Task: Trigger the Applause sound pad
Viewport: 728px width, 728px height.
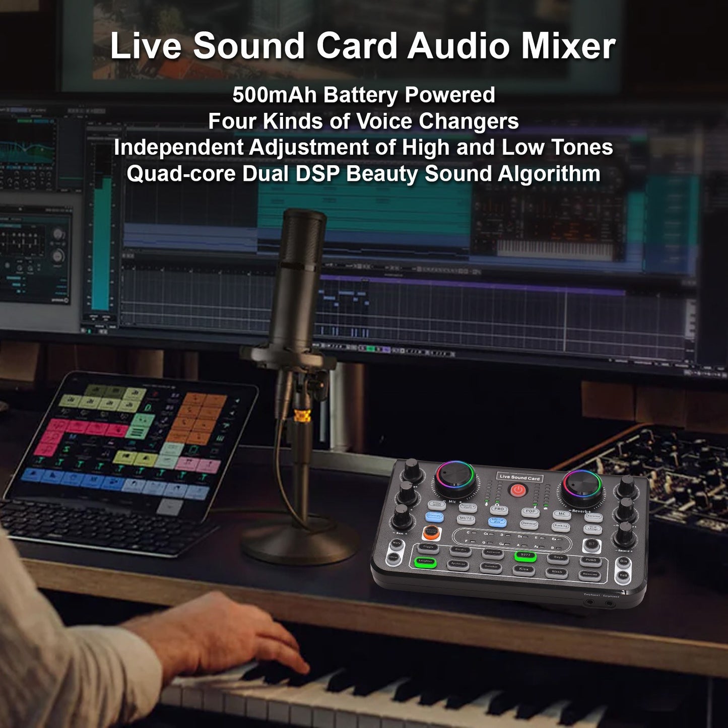Action: [x=458, y=565]
